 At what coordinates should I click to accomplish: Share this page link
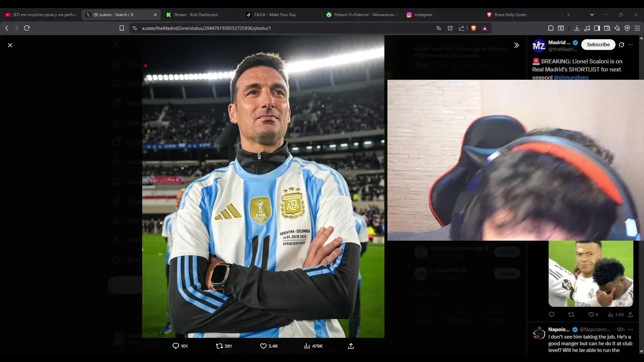(461, 28)
